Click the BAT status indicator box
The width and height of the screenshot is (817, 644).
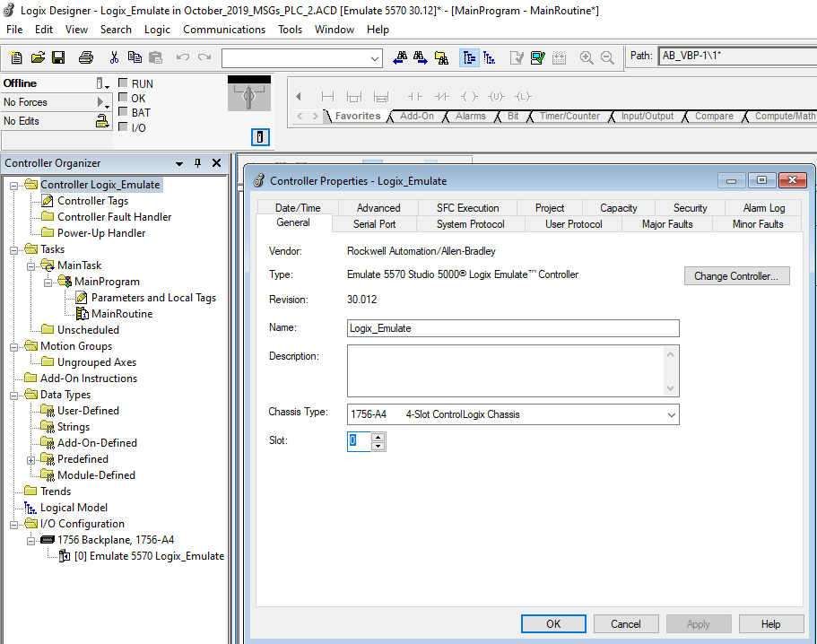point(123,111)
